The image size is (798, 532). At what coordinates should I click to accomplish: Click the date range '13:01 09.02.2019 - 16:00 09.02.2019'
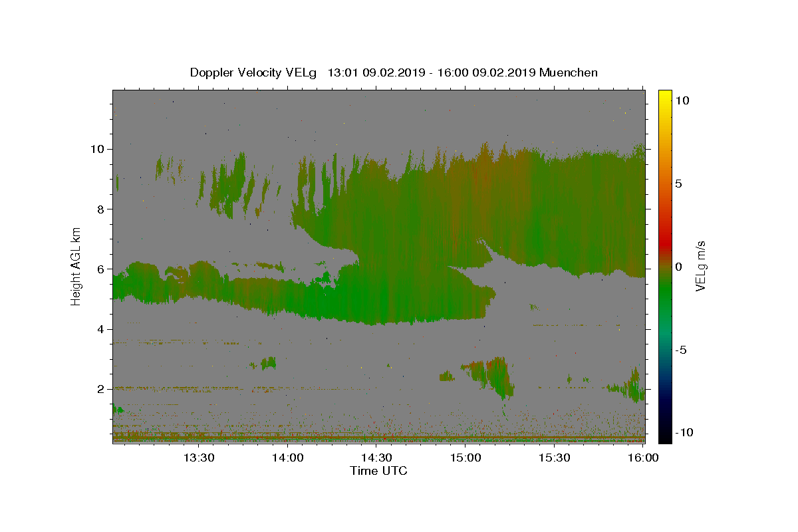(x=432, y=72)
